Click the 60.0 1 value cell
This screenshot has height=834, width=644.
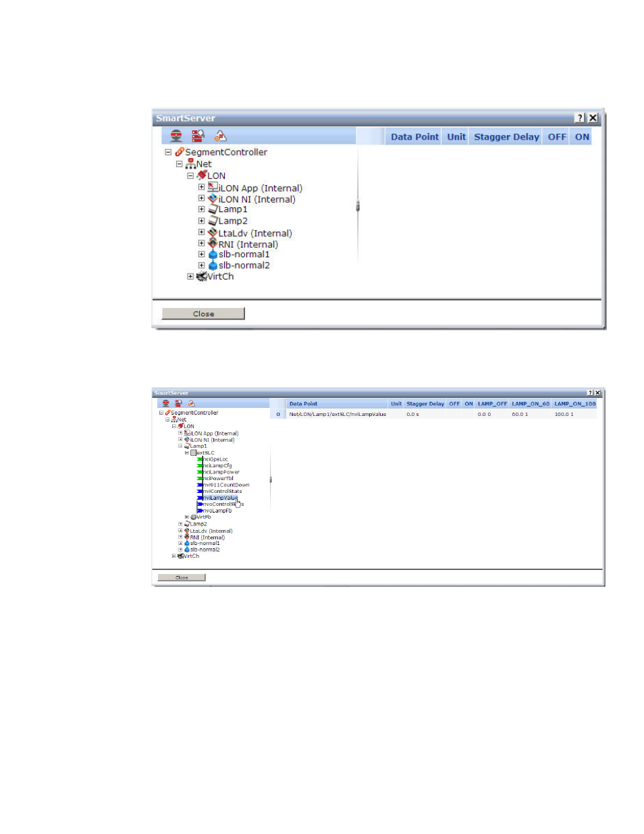pos(531,414)
